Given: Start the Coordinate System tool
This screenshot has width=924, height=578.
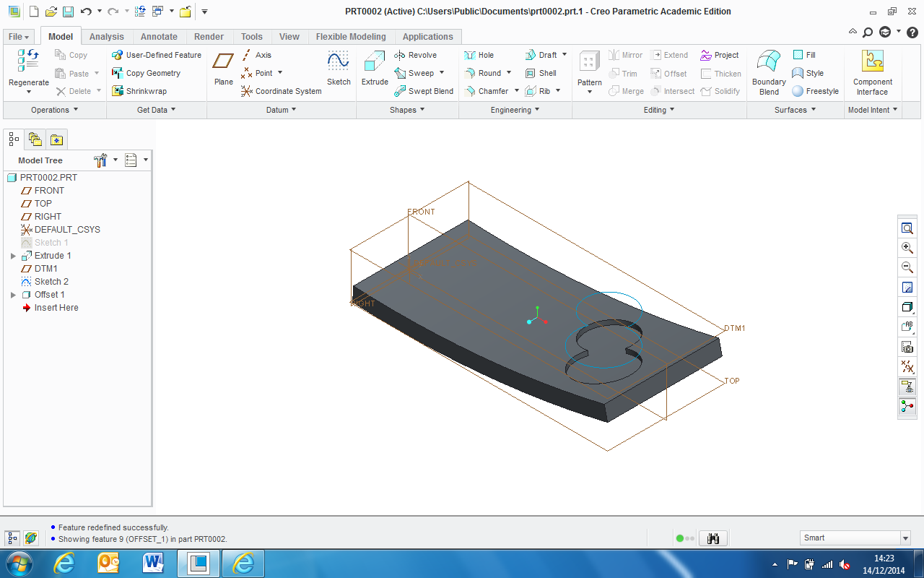Looking at the screenshot, I should [281, 91].
